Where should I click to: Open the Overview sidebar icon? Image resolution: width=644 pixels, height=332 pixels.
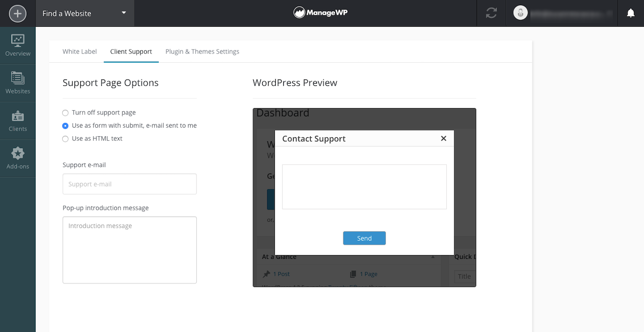[18, 45]
